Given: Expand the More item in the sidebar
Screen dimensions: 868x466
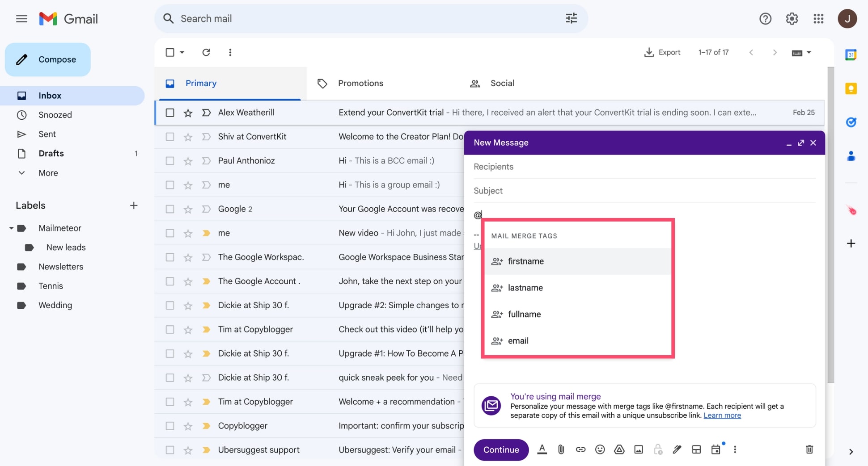Looking at the screenshot, I should point(48,173).
